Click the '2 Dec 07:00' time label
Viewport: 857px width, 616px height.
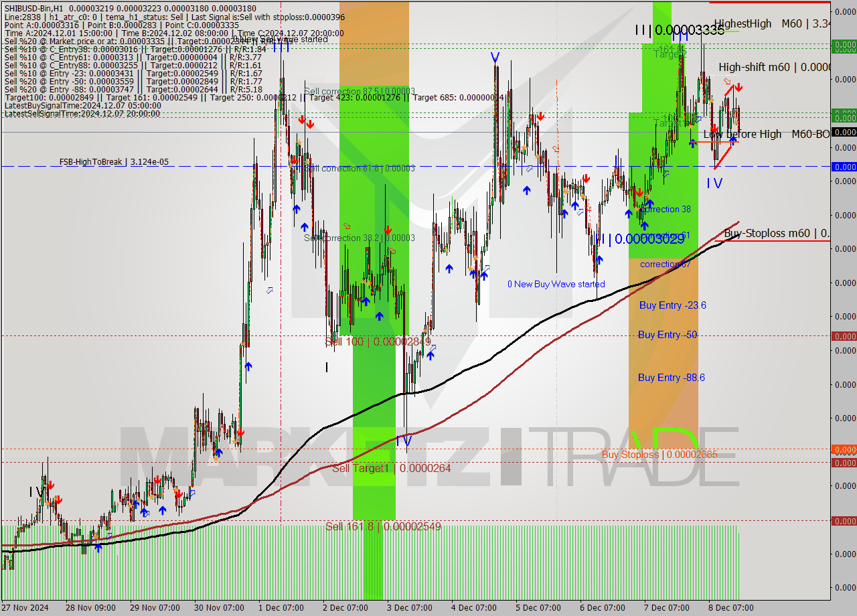[x=345, y=607]
